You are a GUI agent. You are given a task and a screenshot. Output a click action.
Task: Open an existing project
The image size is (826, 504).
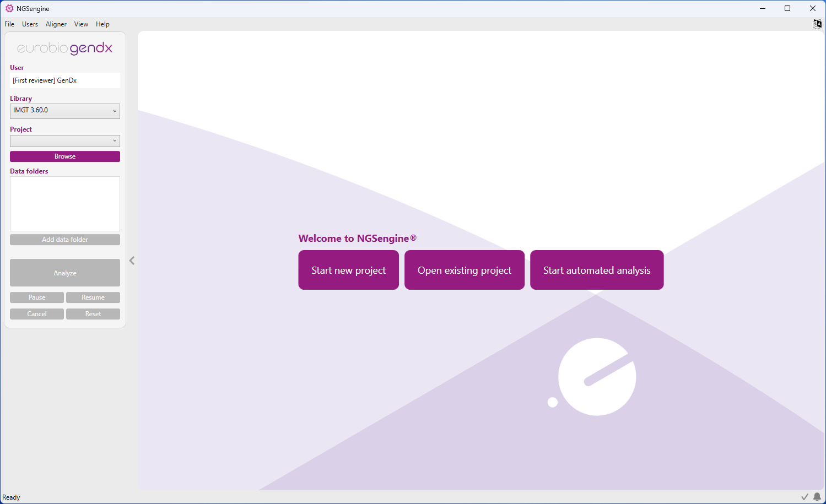tap(464, 270)
